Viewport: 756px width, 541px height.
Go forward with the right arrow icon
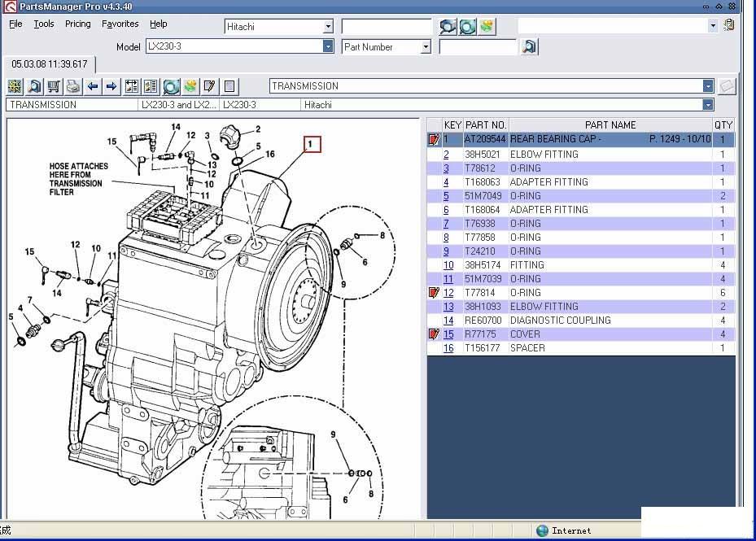[x=111, y=86]
